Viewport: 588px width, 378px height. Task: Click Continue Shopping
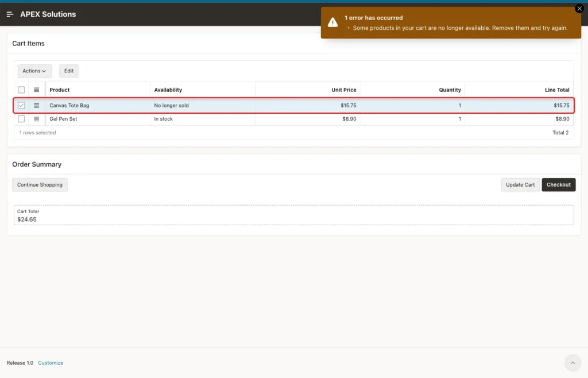tap(40, 185)
